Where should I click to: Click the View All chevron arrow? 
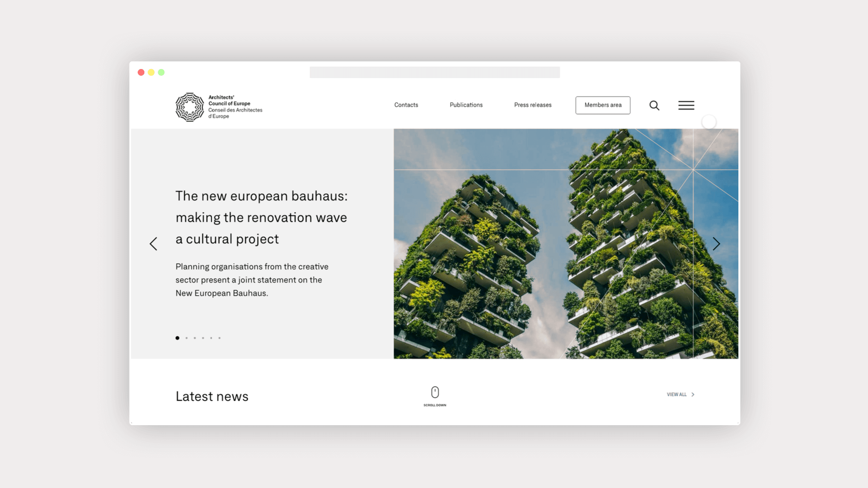tap(693, 395)
